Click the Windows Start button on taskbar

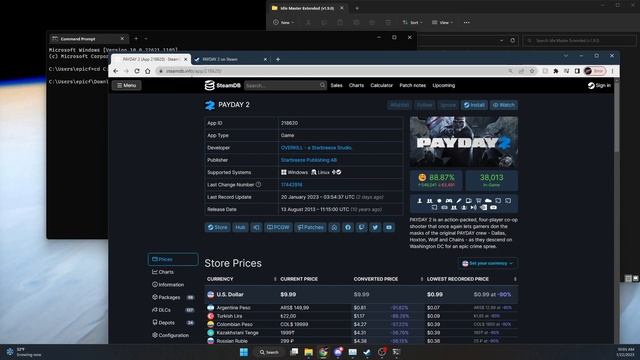[244, 352]
